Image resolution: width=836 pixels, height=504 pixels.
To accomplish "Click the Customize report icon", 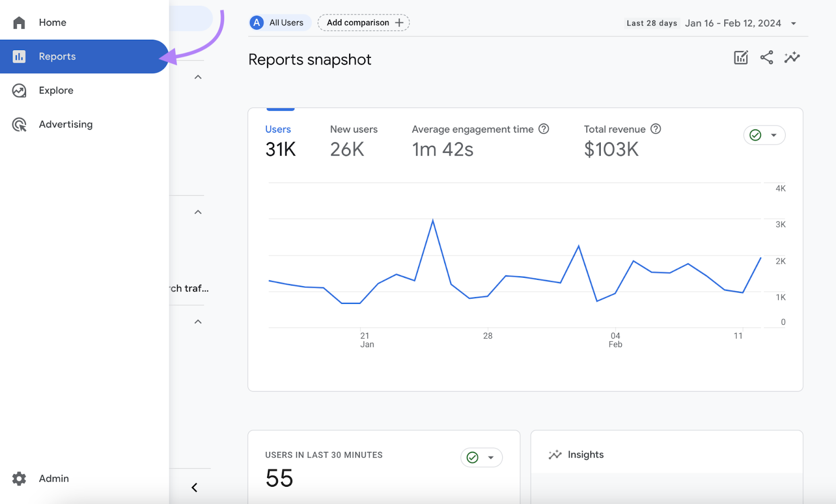I will 741,57.
